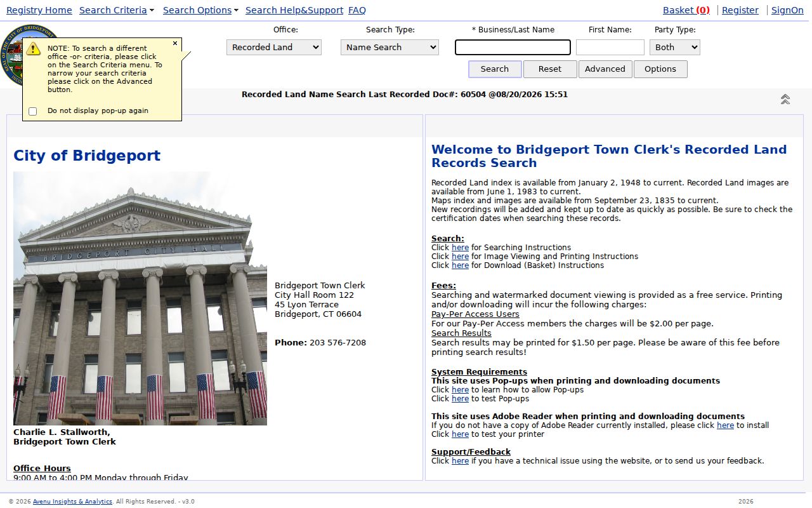Open 'here' link for Image Viewing Instructions

point(460,257)
